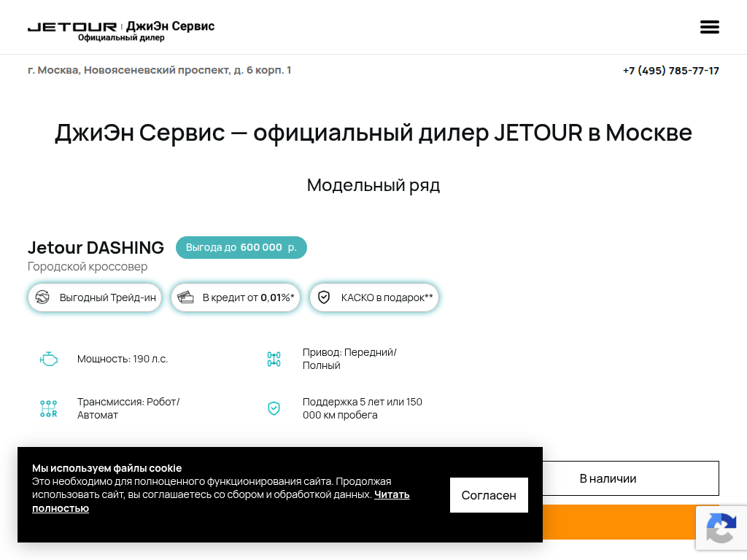747x560 pixels.
Task: Click the engine power icon
Action: coord(49,359)
